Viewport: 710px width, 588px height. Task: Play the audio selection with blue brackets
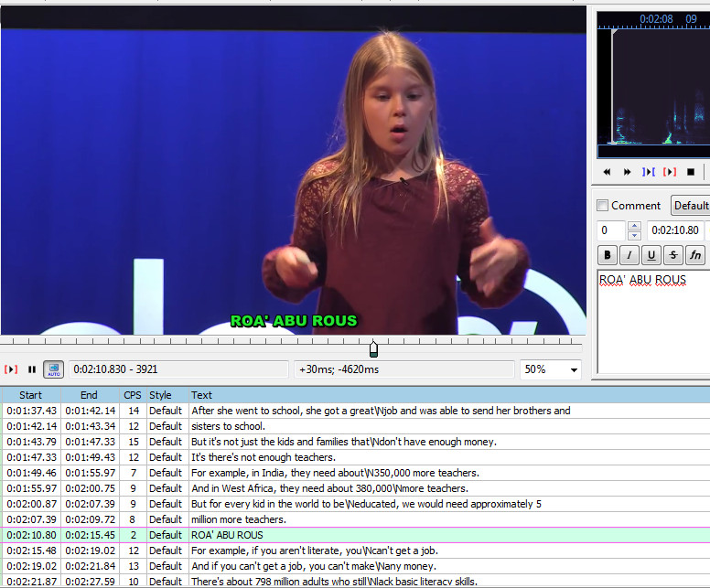point(649,172)
